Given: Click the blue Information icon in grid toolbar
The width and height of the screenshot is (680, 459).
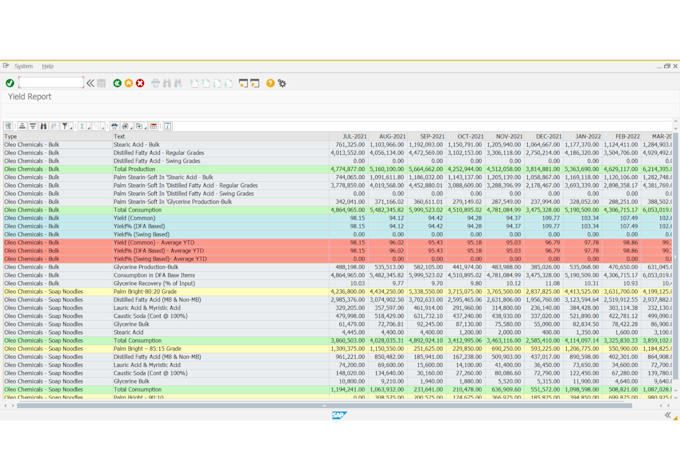Looking at the screenshot, I should 167,126.
